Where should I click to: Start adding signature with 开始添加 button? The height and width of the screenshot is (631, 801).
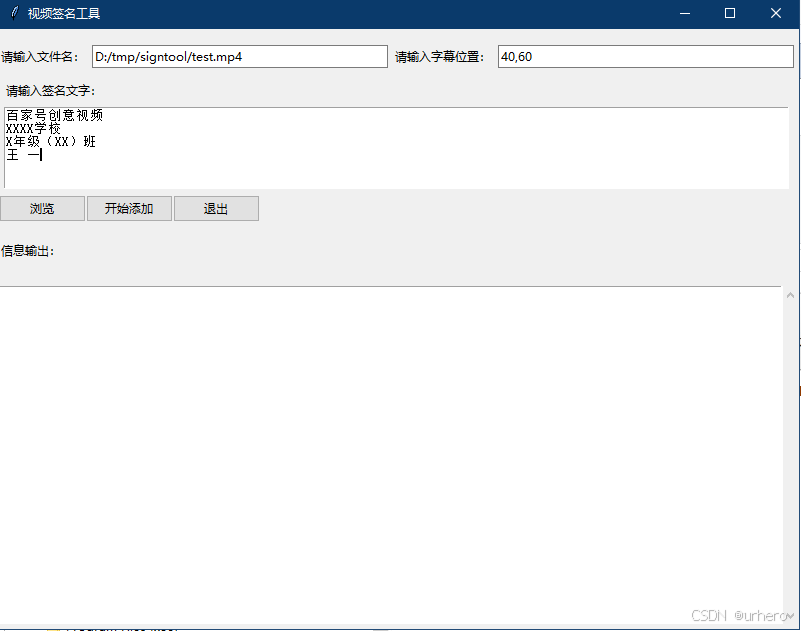click(x=129, y=208)
